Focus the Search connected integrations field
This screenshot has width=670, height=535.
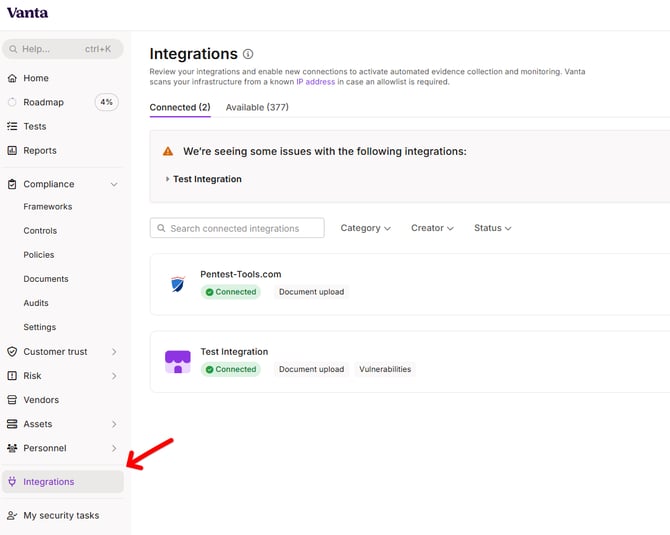coord(237,228)
